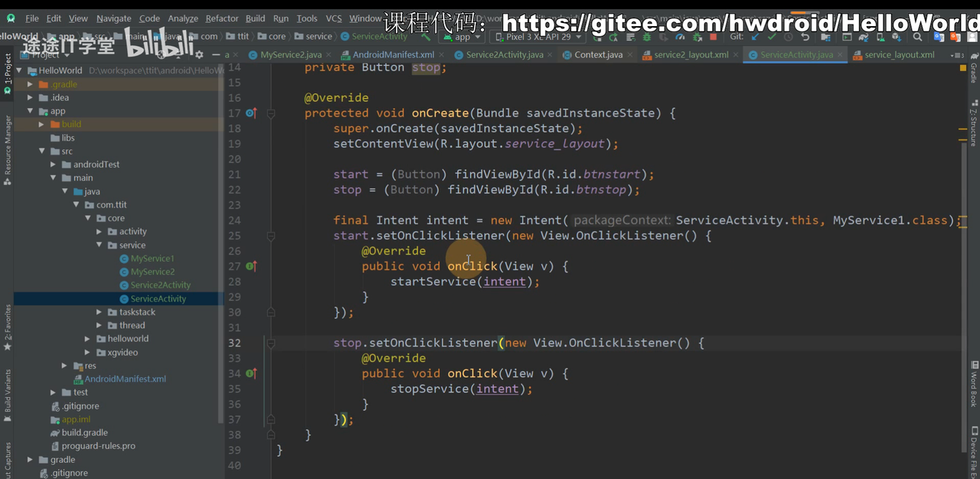Open the app run configuration dropdown
980x479 pixels.
[x=462, y=37]
